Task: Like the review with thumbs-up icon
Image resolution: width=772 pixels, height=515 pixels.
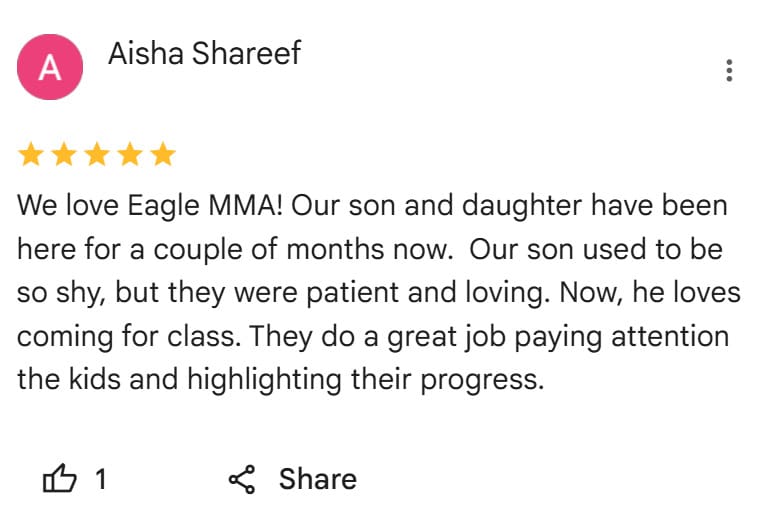Action: click(60, 478)
